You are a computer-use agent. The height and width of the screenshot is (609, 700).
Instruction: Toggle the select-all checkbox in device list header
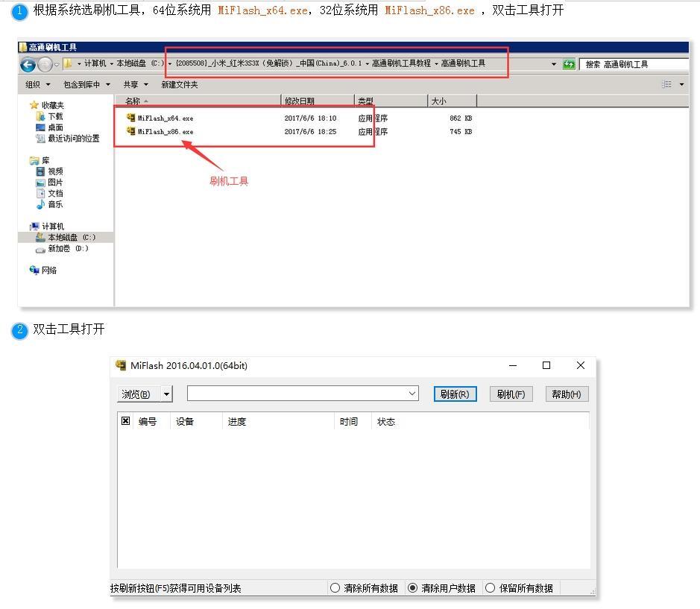(x=125, y=421)
